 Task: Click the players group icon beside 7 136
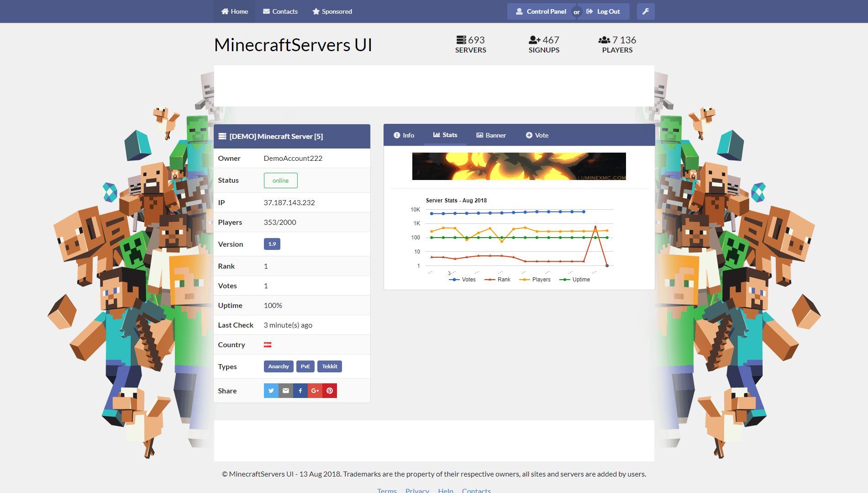point(604,40)
